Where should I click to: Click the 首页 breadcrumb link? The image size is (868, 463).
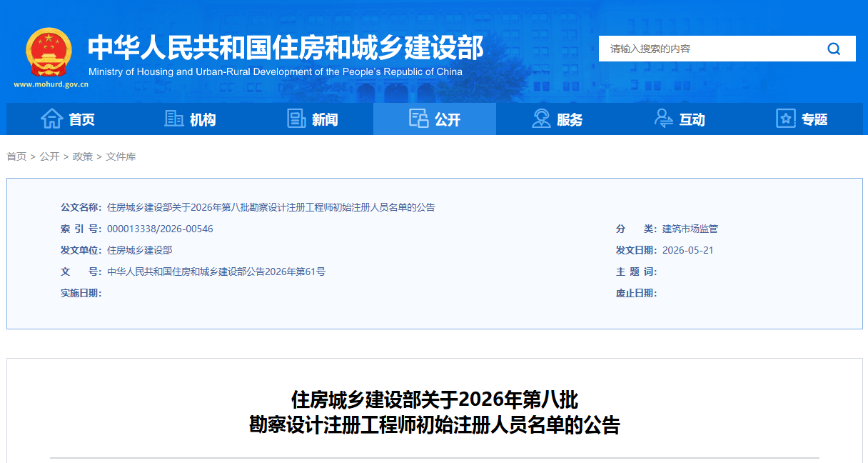click(16, 156)
